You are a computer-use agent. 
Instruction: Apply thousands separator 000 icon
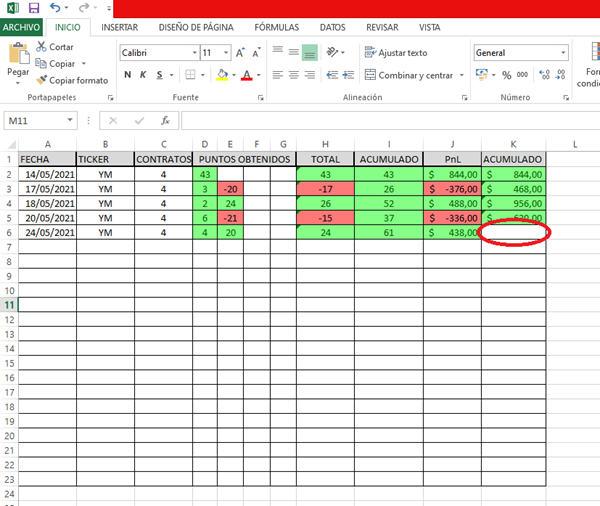pyautogui.click(x=522, y=75)
